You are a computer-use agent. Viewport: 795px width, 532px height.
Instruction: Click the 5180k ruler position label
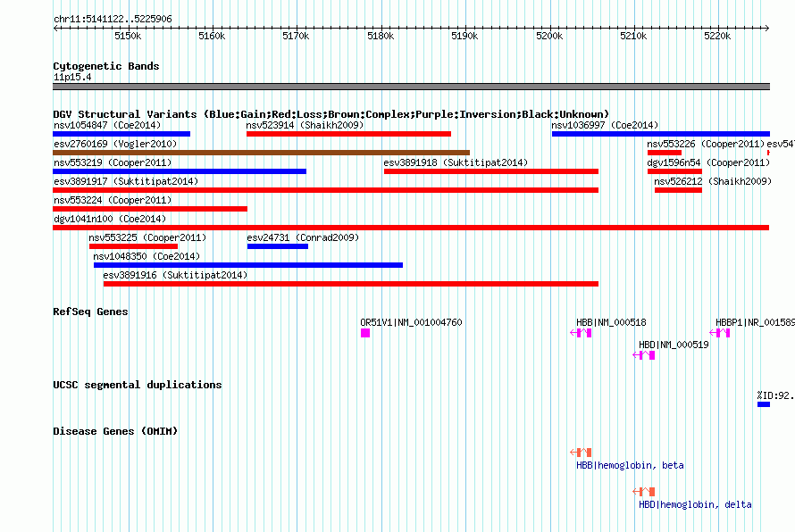click(x=381, y=36)
